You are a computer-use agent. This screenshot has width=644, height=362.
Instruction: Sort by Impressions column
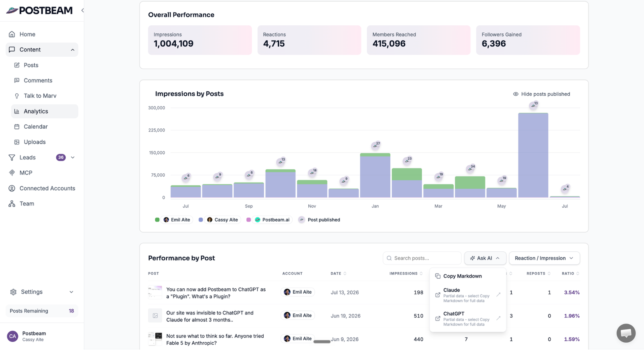click(406, 274)
